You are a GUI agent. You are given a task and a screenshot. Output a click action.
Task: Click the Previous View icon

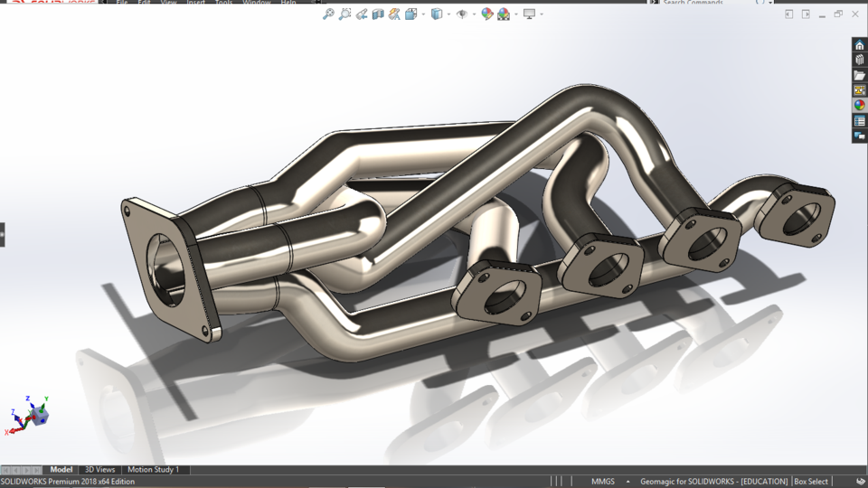[362, 14]
